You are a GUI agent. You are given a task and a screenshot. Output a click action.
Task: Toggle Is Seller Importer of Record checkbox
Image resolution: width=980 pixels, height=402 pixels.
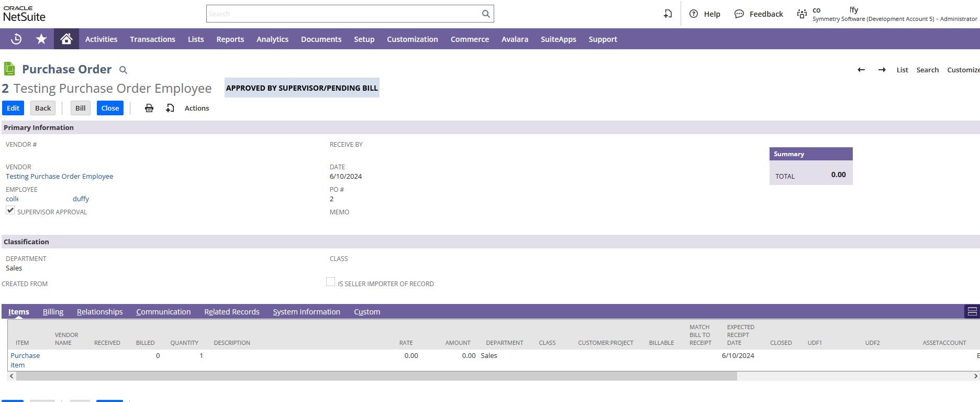(330, 282)
